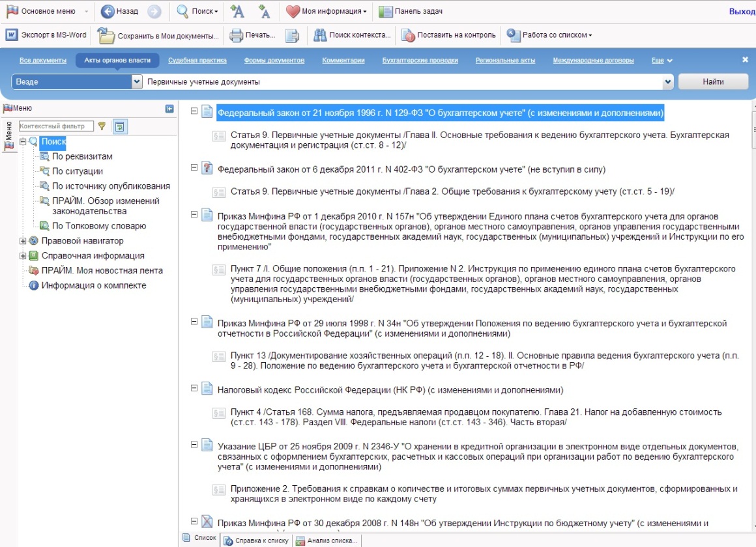
Task: Click the yellow filter funnel icon
Action: pyautogui.click(x=102, y=126)
